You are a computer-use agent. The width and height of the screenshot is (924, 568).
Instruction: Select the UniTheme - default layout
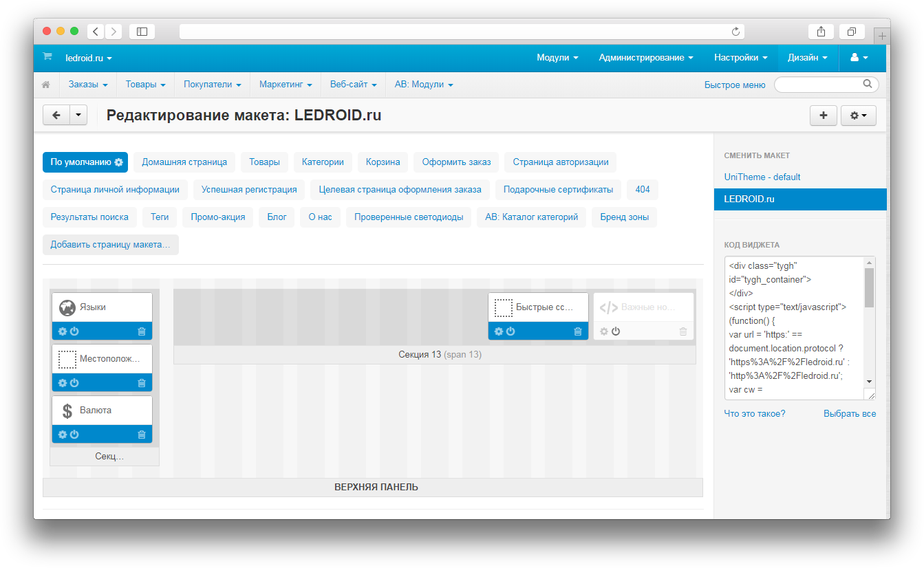[762, 177]
